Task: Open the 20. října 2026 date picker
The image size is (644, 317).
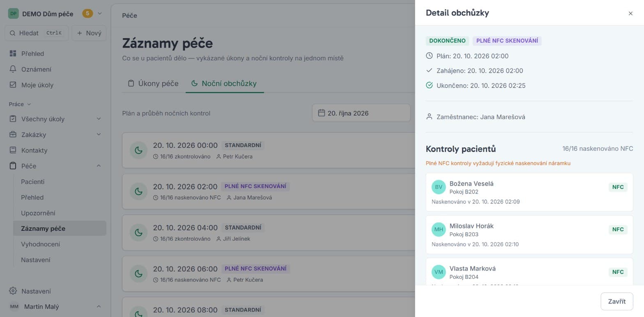Action: point(361,113)
